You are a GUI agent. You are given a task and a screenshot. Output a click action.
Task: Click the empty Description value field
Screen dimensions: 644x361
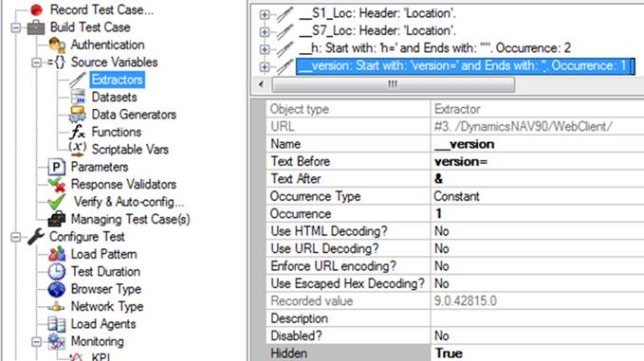tap(537, 318)
